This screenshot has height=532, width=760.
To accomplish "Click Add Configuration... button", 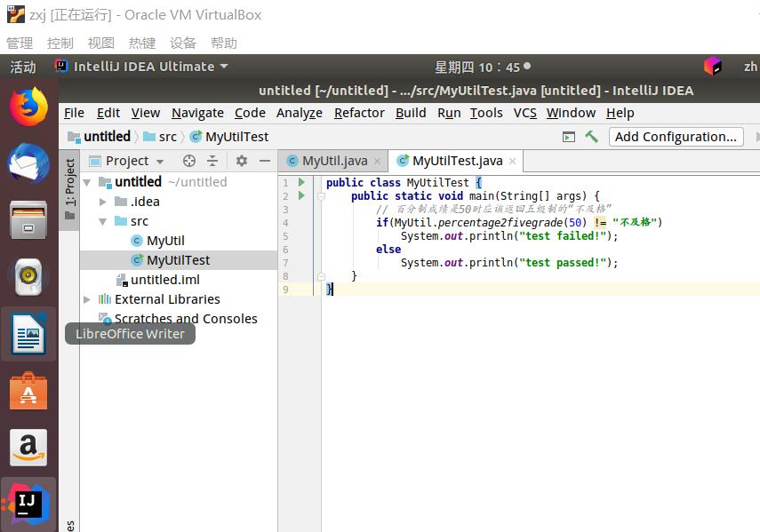I will 676,137.
